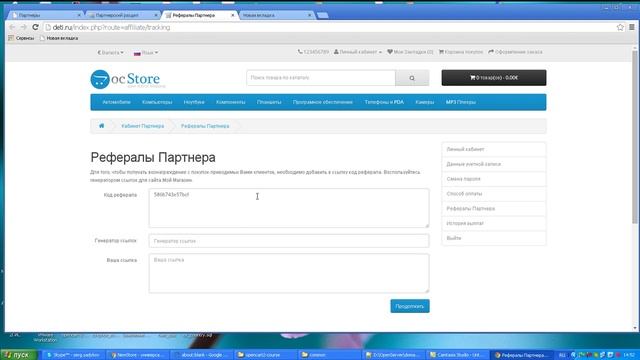Open the ocStore logo home link
640x360 pixels.
point(127,79)
